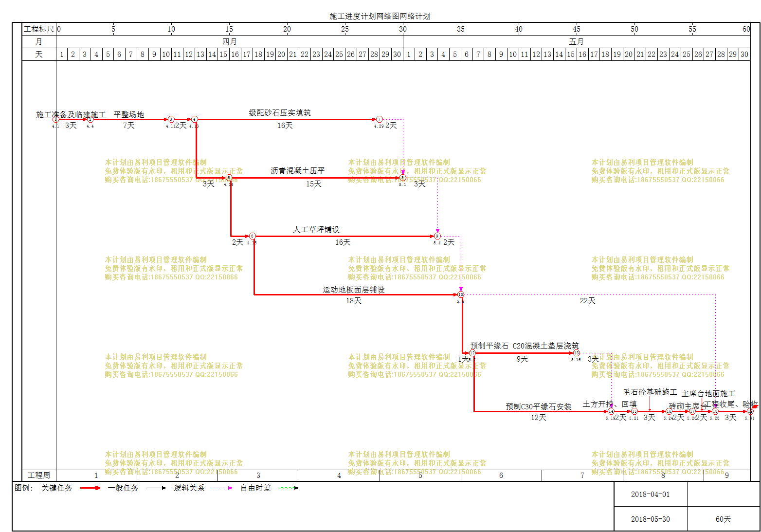Select node 16 dated 5.24
Viewport: 761px width, 532px height.
click(x=669, y=411)
